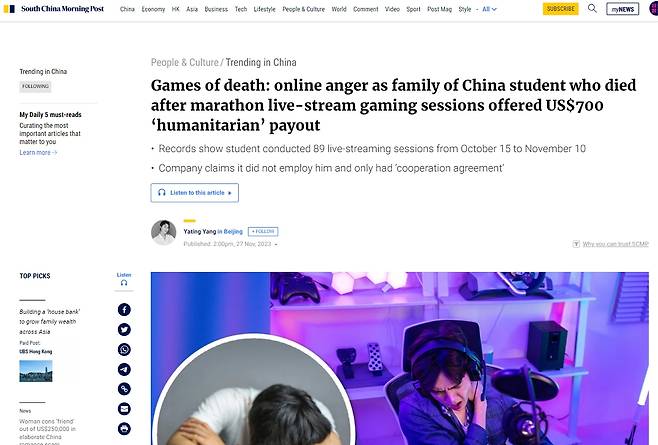
Task: Print this article icon
Action: click(124, 429)
